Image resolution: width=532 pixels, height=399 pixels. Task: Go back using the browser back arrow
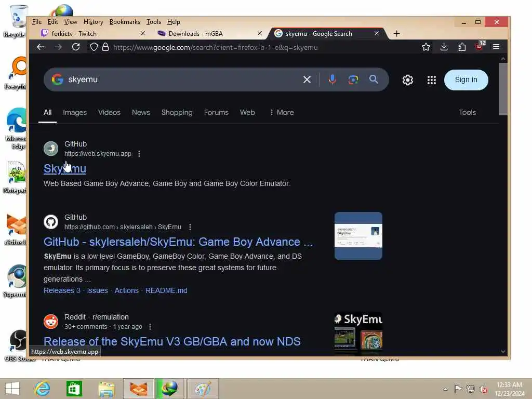tap(41, 47)
